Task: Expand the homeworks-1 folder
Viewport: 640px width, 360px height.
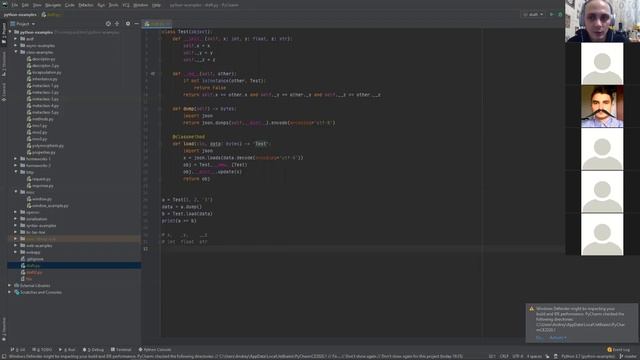Action: click(x=16, y=159)
